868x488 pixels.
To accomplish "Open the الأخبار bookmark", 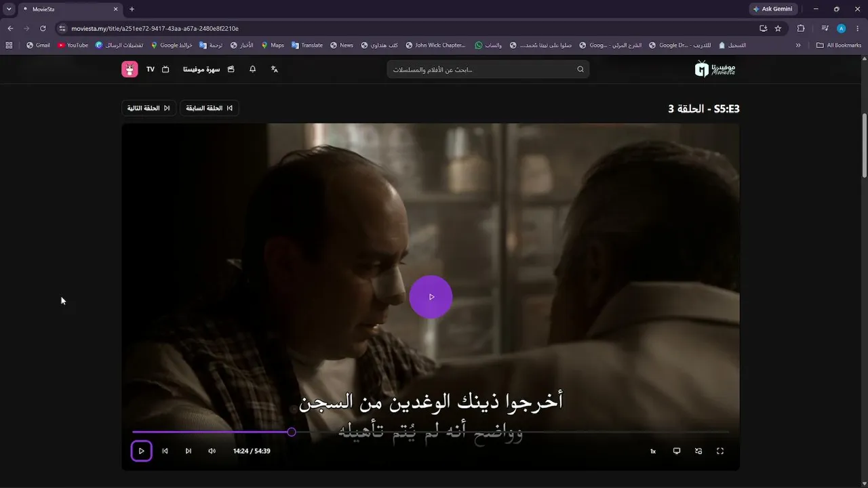I will tap(242, 45).
